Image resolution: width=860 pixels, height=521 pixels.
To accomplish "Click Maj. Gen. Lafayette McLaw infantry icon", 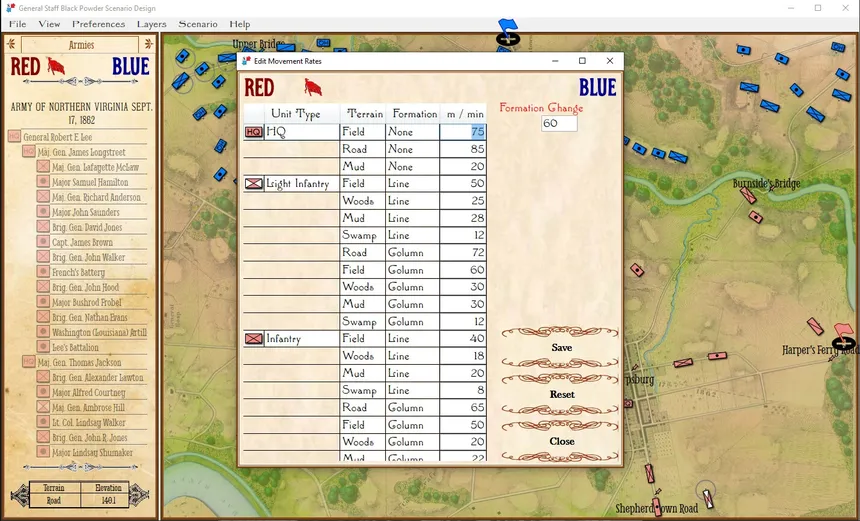I will pos(43,167).
